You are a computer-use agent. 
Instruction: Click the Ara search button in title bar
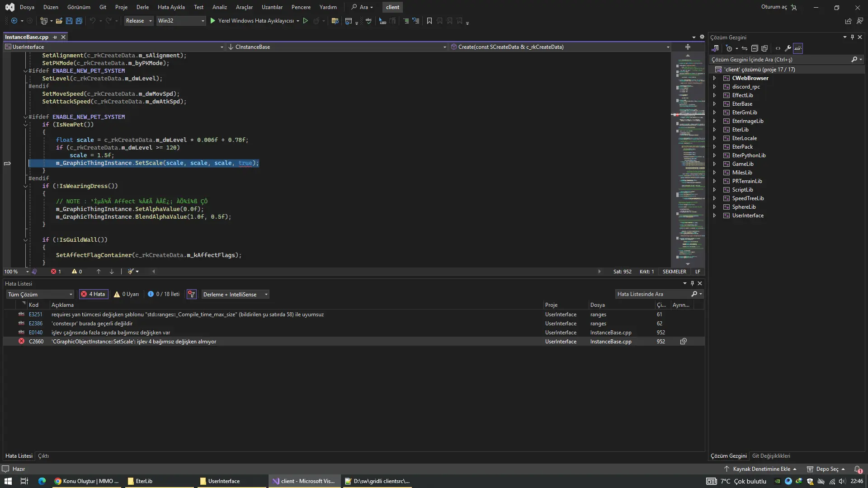(x=363, y=7)
